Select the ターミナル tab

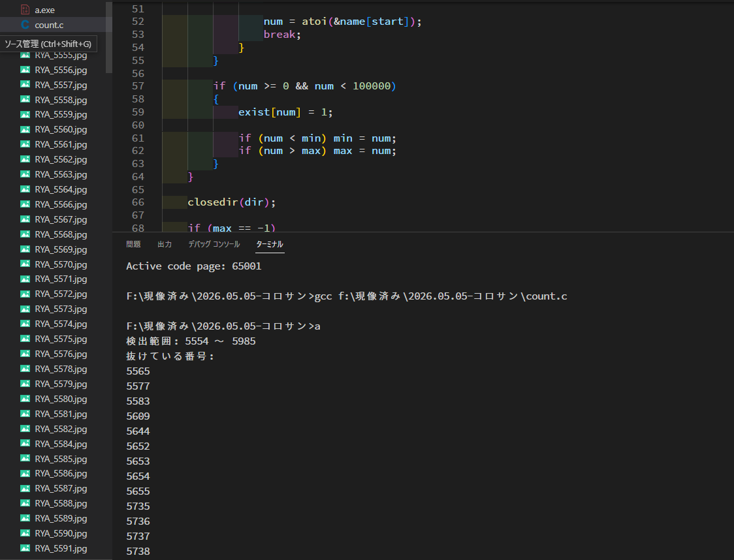tap(270, 244)
